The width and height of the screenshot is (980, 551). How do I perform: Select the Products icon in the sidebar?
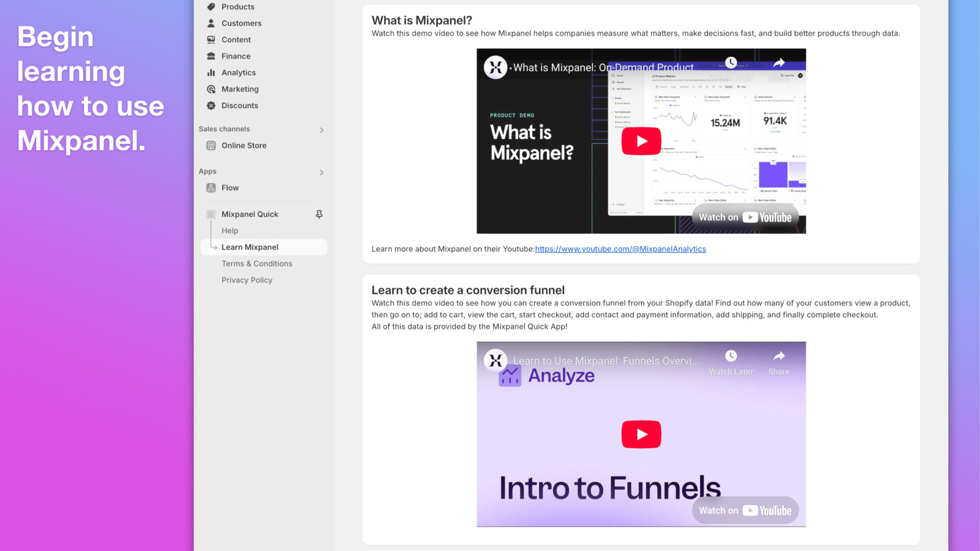click(211, 7)
